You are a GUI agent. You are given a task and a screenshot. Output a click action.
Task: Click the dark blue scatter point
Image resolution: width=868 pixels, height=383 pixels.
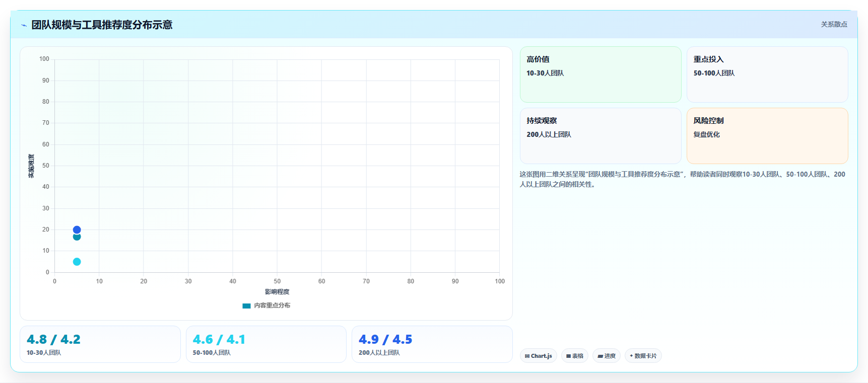pyautogui.click(x=77, y=229)
